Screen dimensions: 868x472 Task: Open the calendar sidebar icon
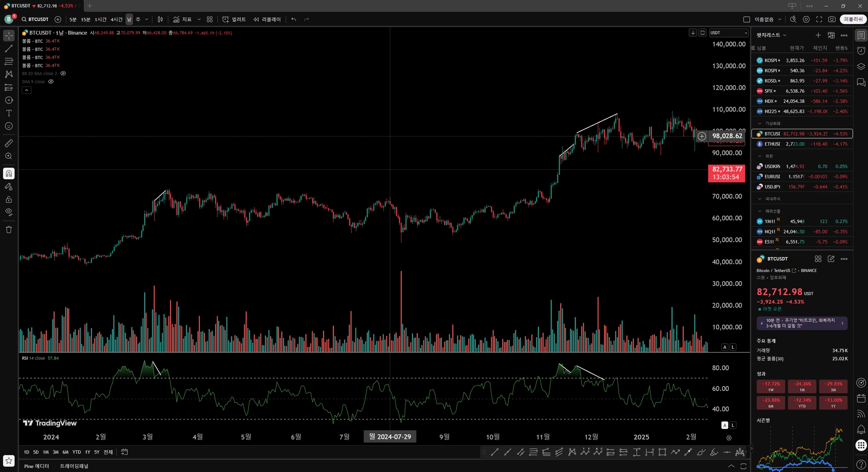pos(861,398)
